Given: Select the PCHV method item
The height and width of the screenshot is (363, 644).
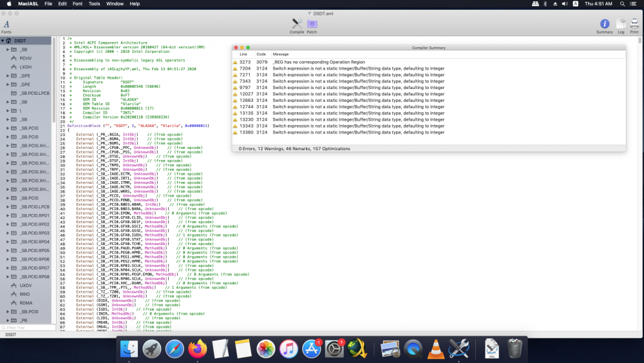Looking at the screenshot, I should [26, 59].
